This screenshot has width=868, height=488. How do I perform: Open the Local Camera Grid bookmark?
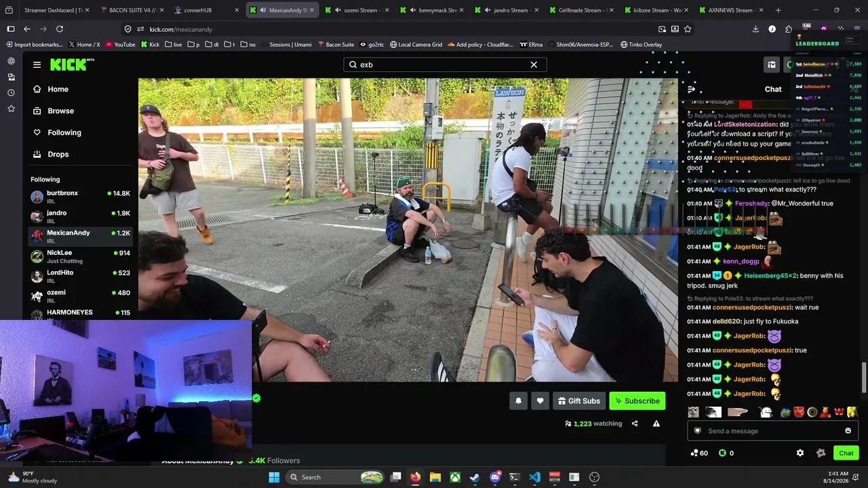[x=416, y=45]
